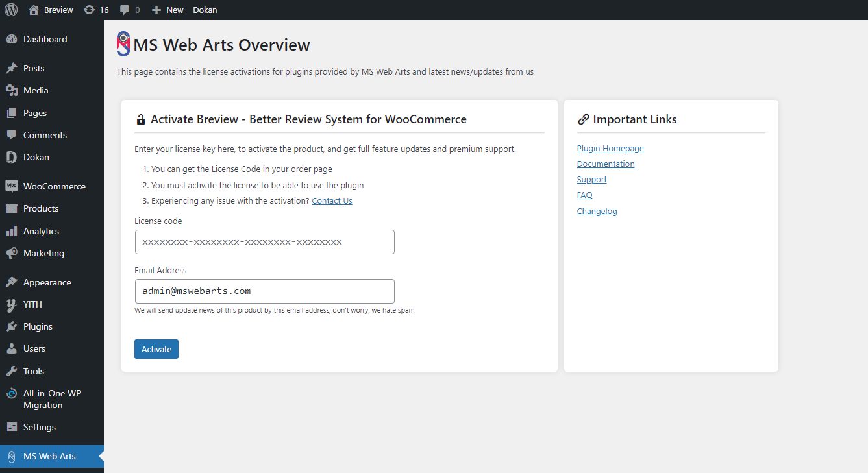Screen dimensions: 868x473
Task: Click the Users sidebar icon
Action: coord(12,348)
